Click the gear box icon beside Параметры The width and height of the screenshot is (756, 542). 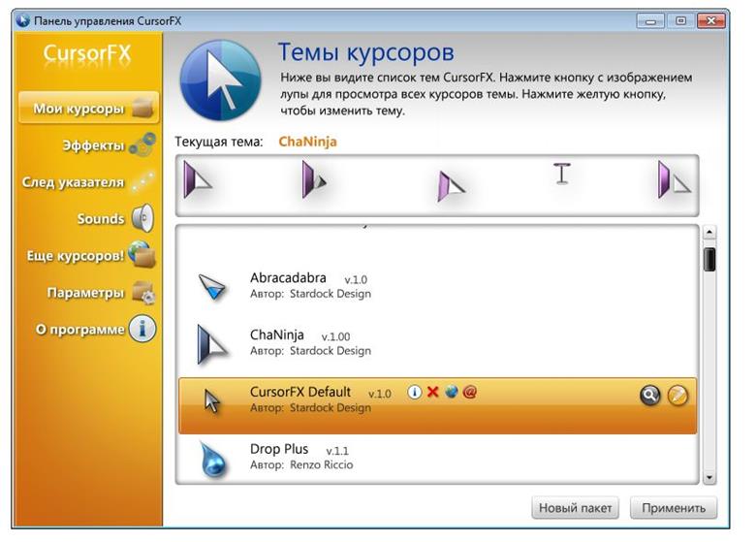pos(143,292)
